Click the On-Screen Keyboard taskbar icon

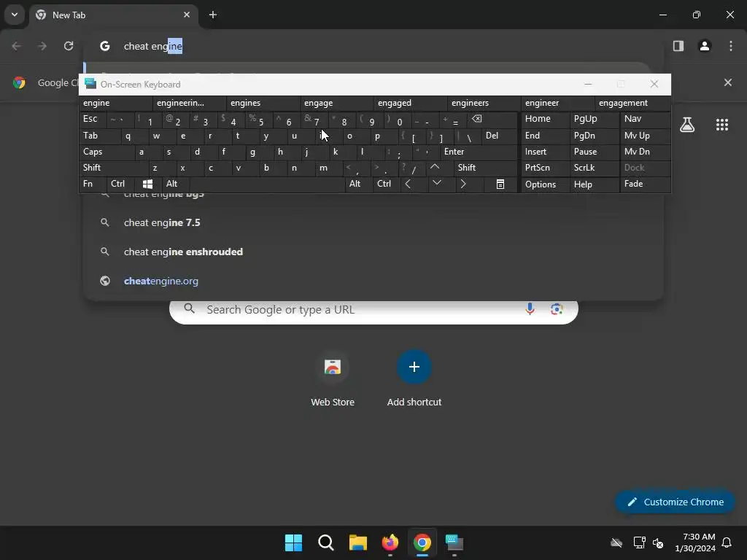tap(454, 542)
